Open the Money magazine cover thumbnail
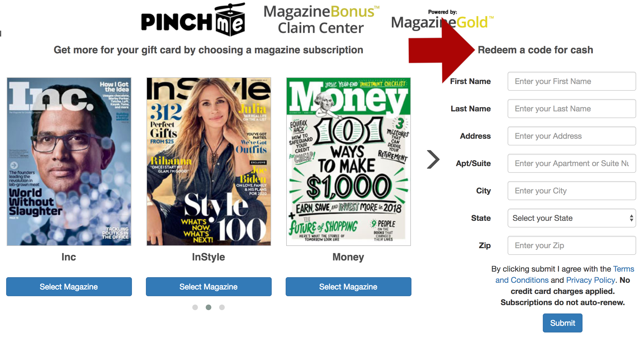This screenshot has height=340, width=644. click(x=349, y=162)
